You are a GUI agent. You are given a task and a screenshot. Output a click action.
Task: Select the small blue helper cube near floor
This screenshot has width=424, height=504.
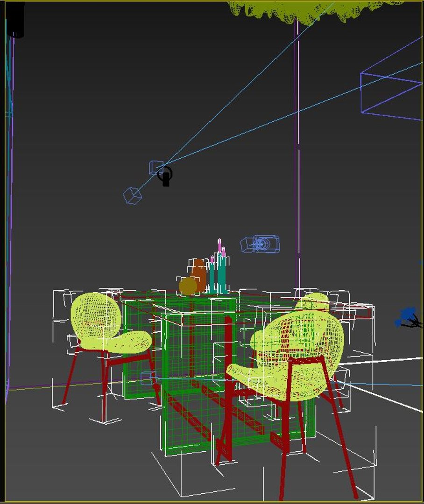(x=148, y=378)
